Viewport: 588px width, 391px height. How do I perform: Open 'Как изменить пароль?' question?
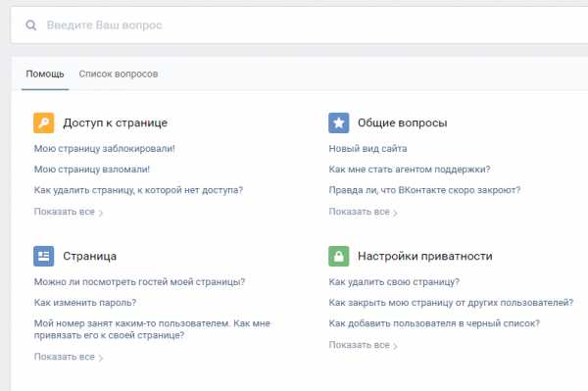pos(85,303)
